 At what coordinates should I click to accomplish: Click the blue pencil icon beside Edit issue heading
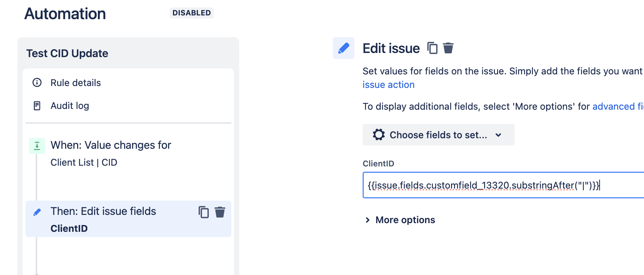[x=343, y=48]
